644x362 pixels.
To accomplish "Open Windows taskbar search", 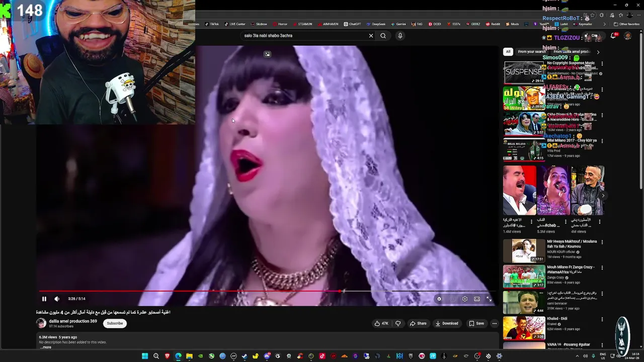I will (x=156, y=356).
